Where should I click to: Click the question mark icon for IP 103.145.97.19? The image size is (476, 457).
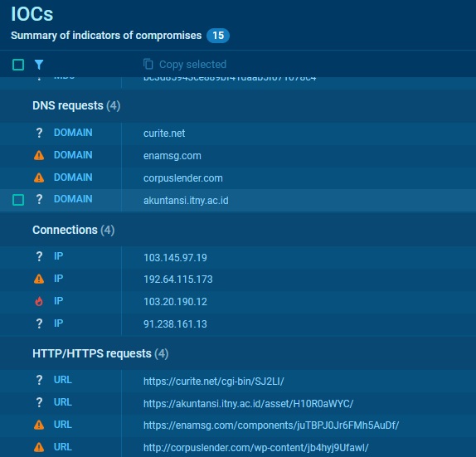(39, 256)
